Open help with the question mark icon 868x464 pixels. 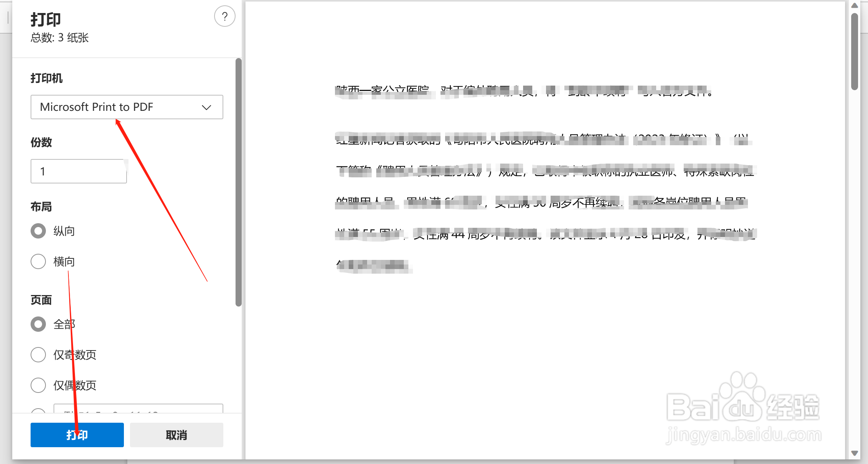pos(225,16)
